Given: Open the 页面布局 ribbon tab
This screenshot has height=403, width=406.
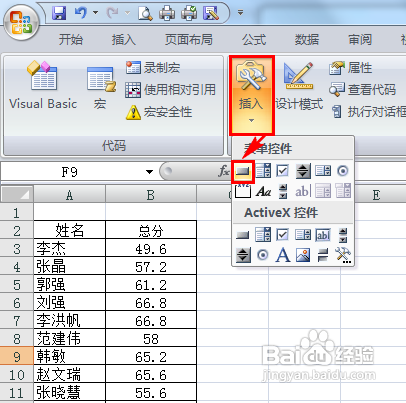Looking at the screenshot, I should click(189, 40).
